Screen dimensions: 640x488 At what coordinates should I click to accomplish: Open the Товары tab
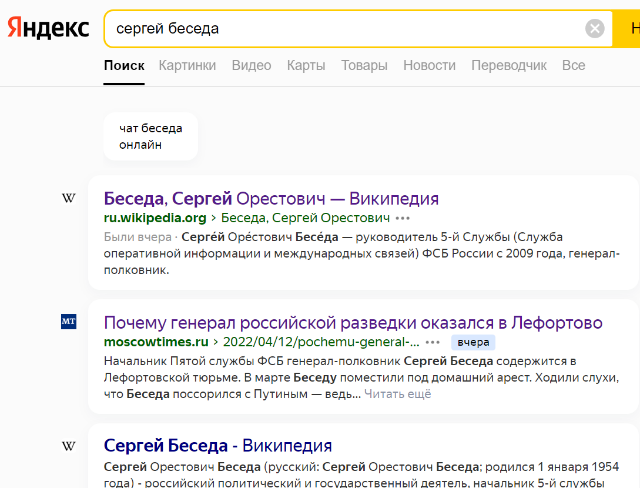[364, 65]
